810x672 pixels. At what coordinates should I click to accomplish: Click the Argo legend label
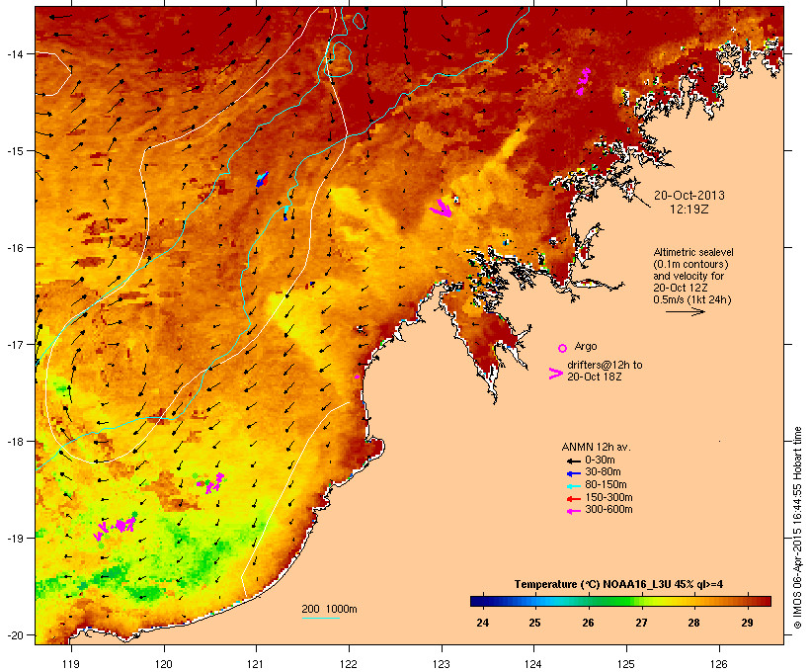586,346
